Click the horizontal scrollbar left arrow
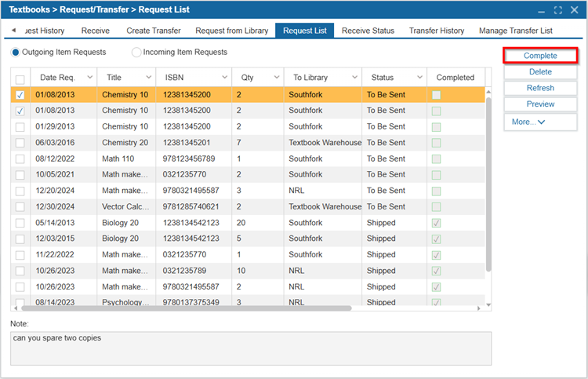588x379 pixels. pos(16,308)
